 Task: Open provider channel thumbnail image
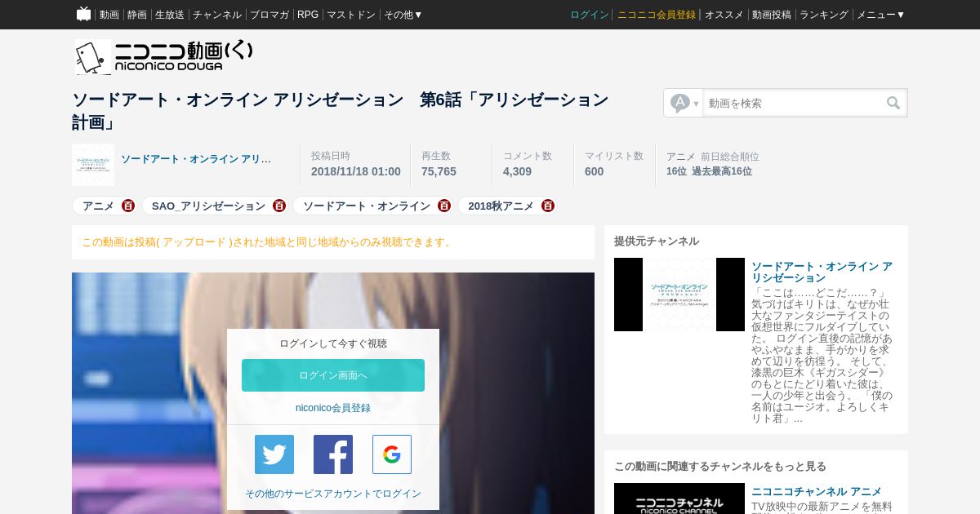[679, 295]
